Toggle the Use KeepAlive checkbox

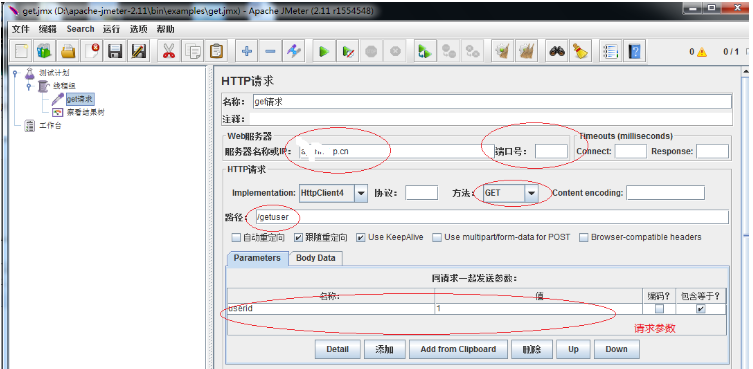tap(360, 237)
